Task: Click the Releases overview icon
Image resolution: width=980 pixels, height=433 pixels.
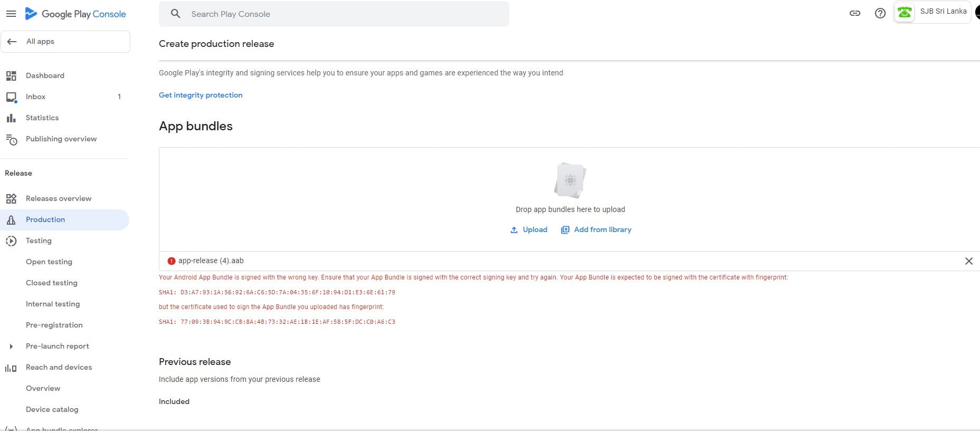Action: 11,199
